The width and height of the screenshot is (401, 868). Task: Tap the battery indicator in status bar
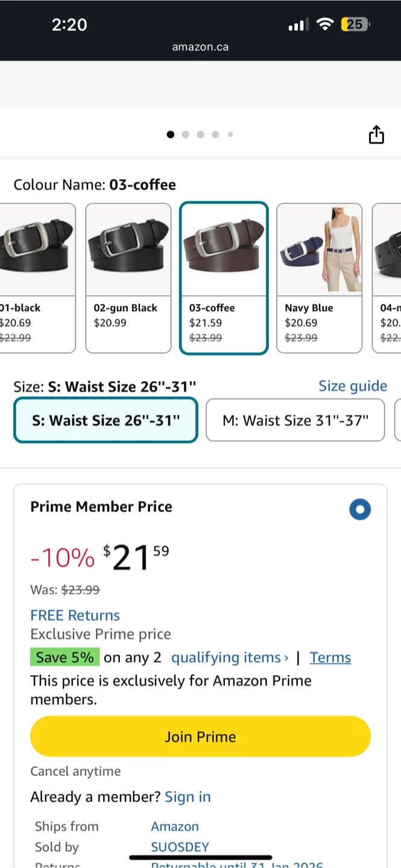pos(355,25)
